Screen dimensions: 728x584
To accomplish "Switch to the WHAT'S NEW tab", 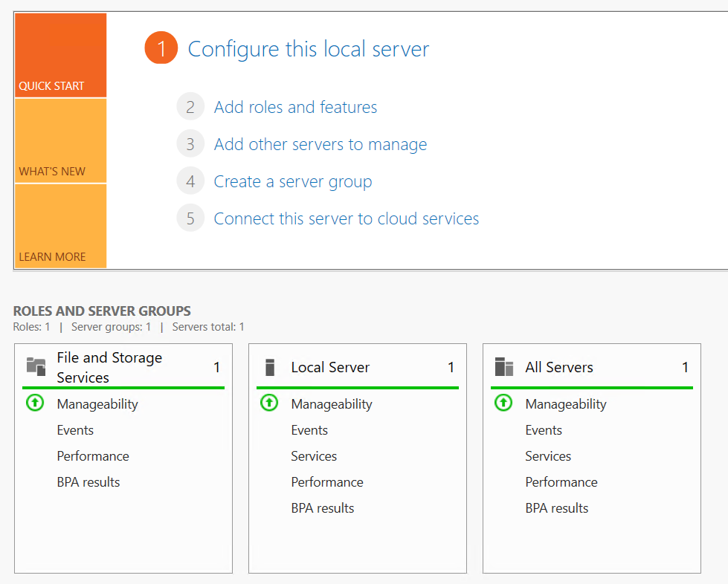I will (60, 140).
